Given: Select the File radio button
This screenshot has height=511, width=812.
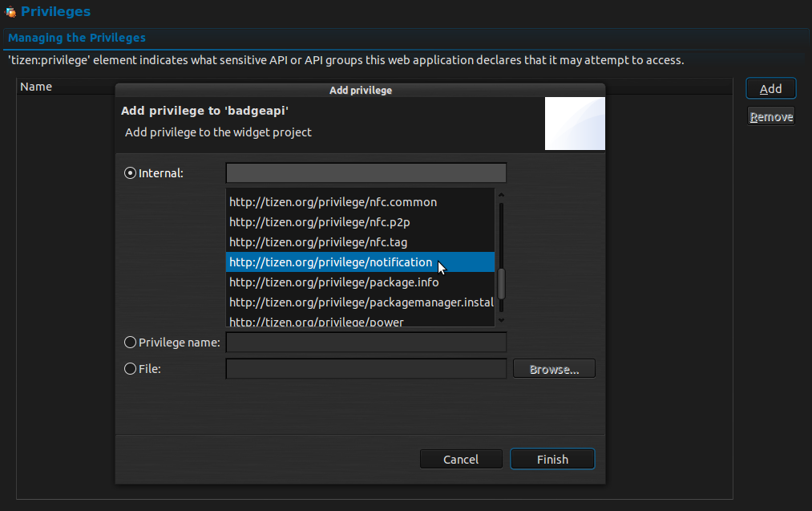Looking at the screenshot, I should point(130,369).
